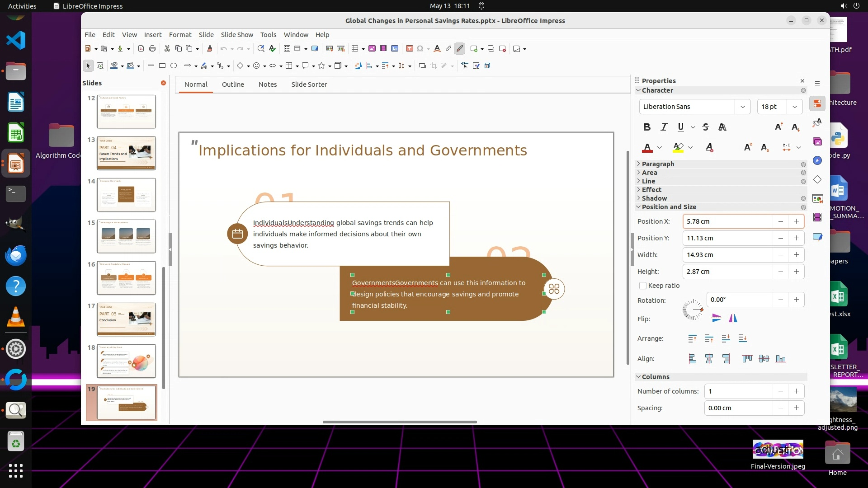Toggle Shadow text effect button
Screen dimensions: 868x488
(722, 127)
